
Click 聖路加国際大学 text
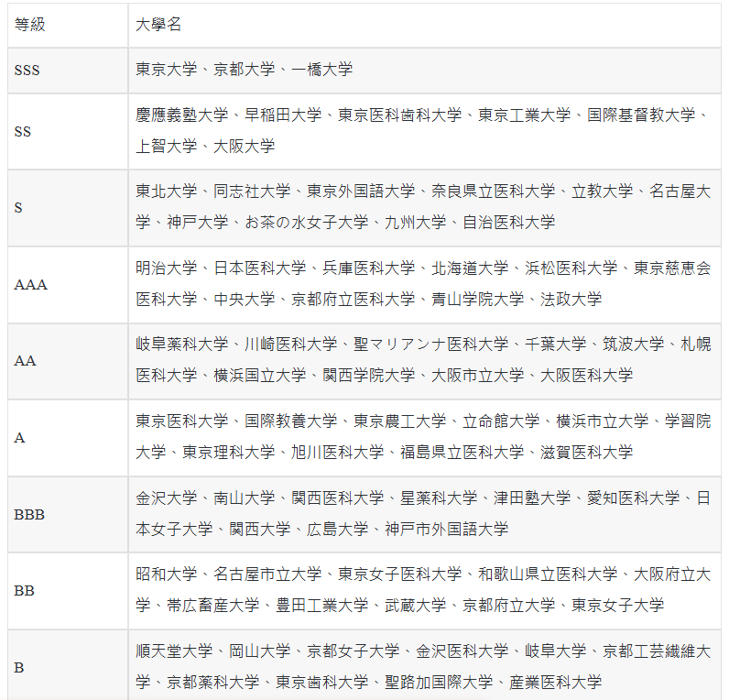[439, 682]
